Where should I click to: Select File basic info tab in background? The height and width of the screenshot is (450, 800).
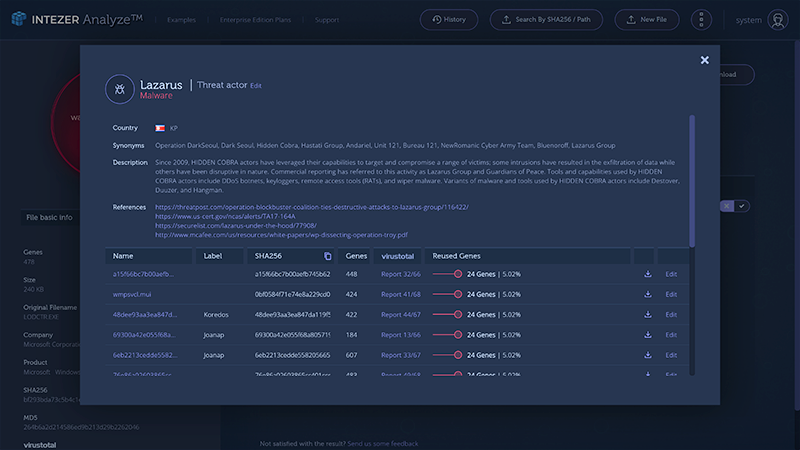(x=49, y=217)
